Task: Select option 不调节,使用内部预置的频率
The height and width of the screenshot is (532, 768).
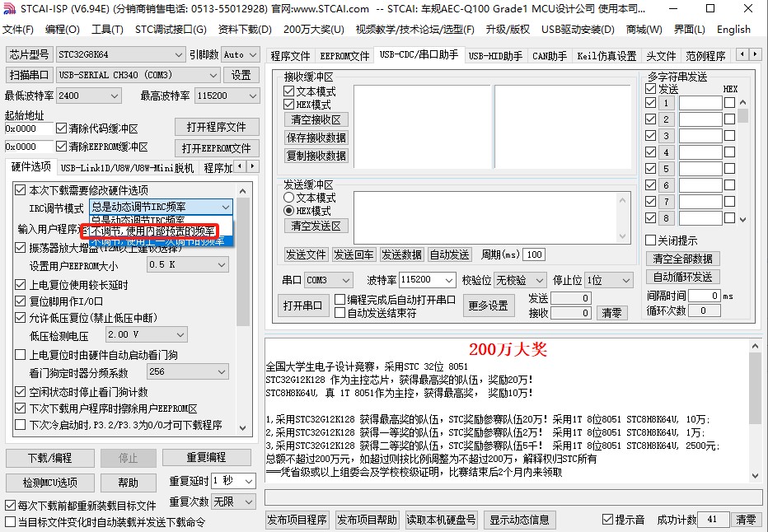Action: pyautogui.click(x=153, y=231)
